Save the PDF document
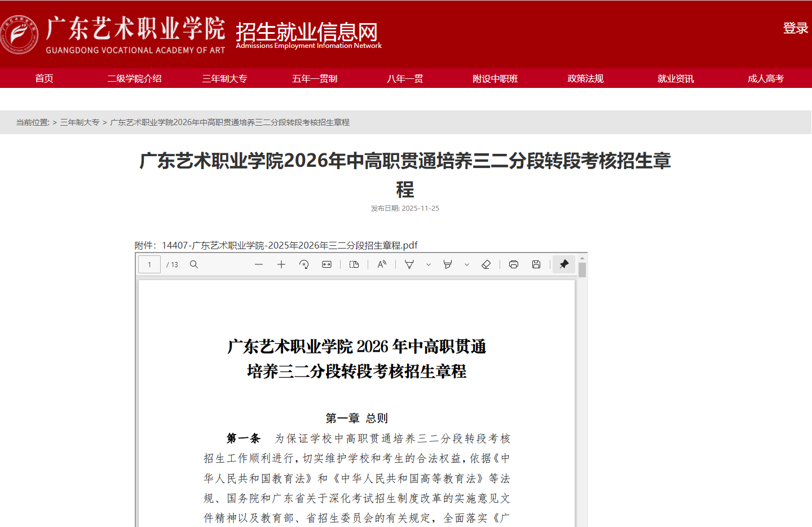This screenshot has height=527, width=812. tap(536, 264)
